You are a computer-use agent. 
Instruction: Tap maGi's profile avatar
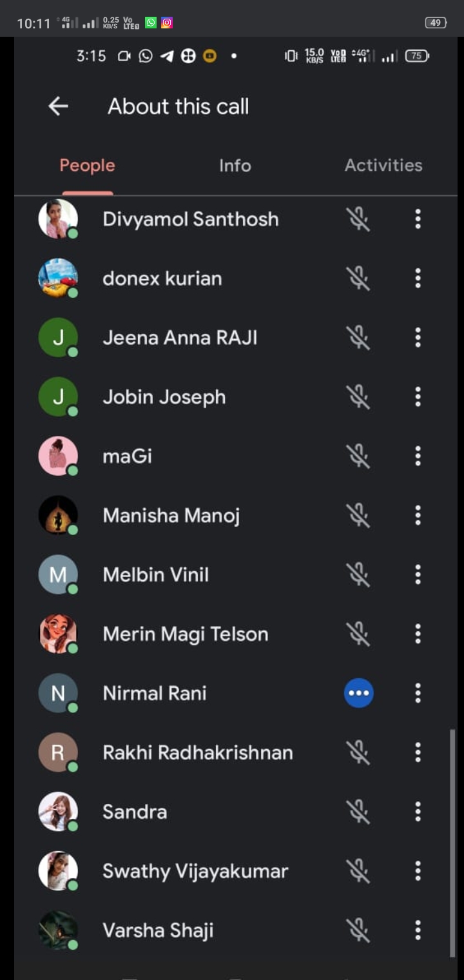click(x=58, y=456)
